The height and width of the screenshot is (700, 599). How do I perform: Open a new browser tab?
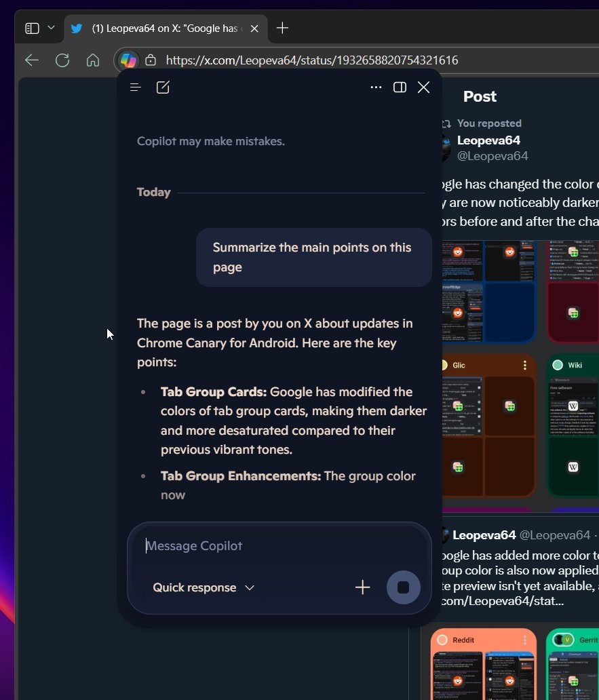click(282, 28)
